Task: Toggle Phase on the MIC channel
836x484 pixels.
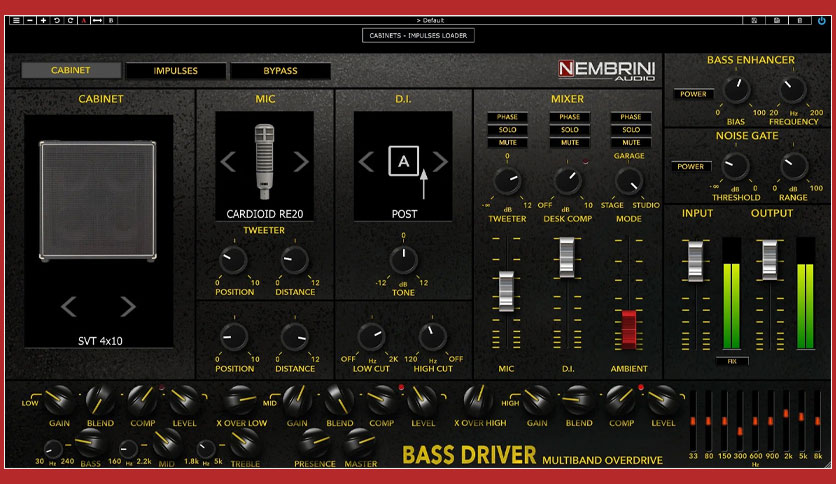Action: (x=507, y=117)
